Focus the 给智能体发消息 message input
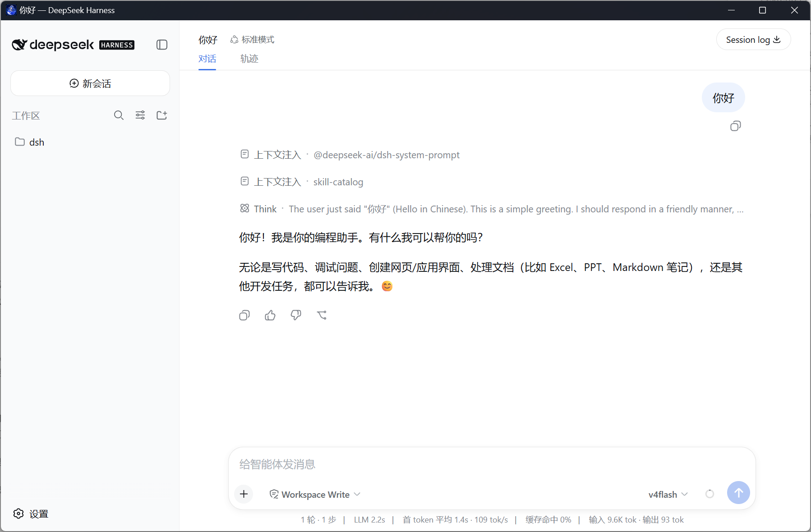This screenshot has height=532, width=811. pos(492,464)
